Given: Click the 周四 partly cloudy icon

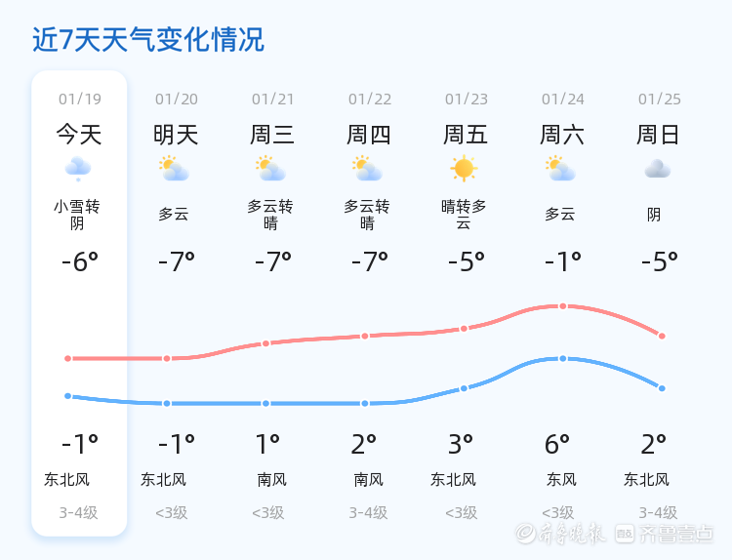Looking at the screenshot, I should 367,169.
